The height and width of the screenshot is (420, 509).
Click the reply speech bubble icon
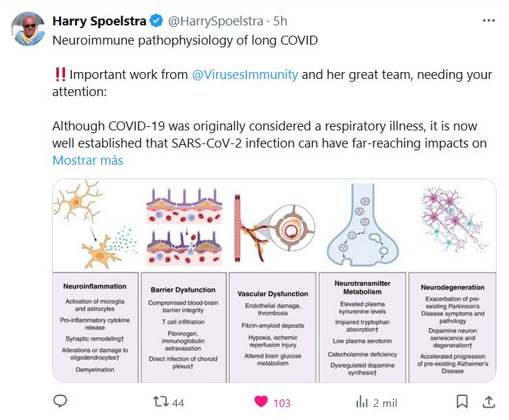(x=60, y=401)
